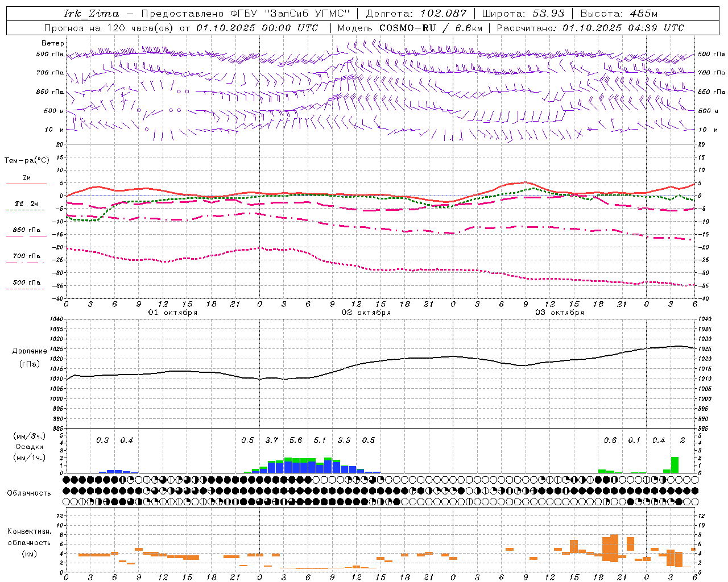Click the Тем-ра(°C) temperature axis title

pos(27,161)
